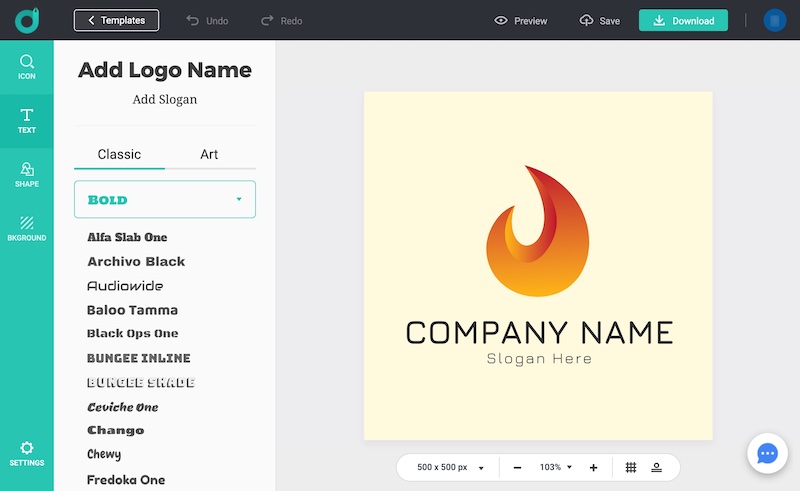Choose the Chewy font
This screenshot has height=491, width=800.
pos(104,454)
